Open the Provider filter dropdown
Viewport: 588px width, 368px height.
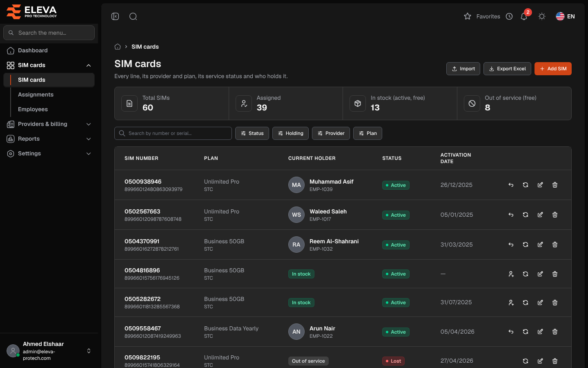(x=331, y=133)
